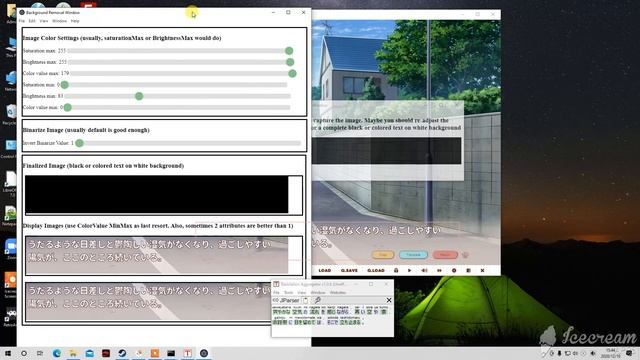Open File menu in Background Removal Window
640x360 pixels.
tap(22, 21)
